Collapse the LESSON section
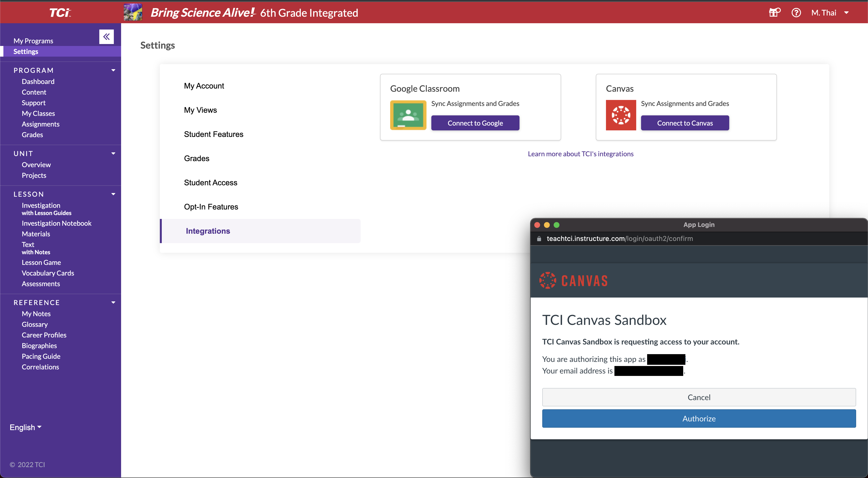868x478 pixels. point(113,194)
